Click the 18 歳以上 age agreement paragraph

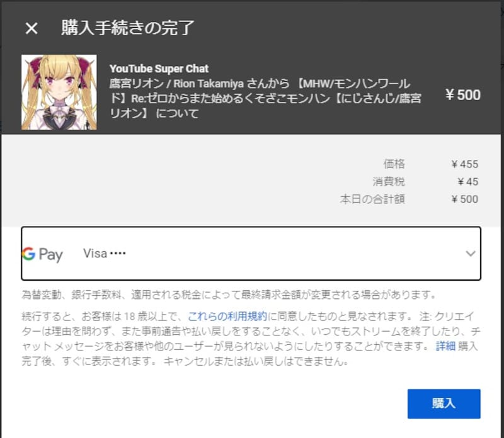tap(251, 339)
